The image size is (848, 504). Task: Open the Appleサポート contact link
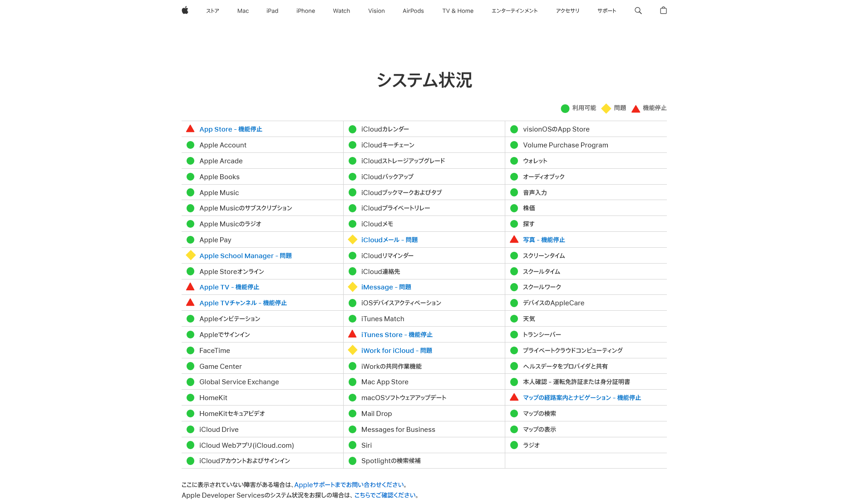click(349, 485)
